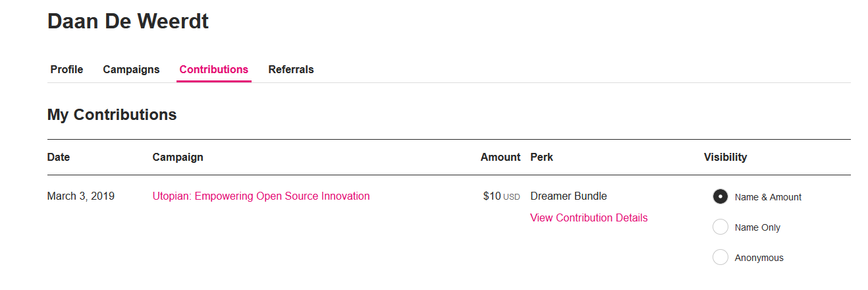Select the Name & Amount radio button
The image size is (868, 290).
[x=720, y=196]
